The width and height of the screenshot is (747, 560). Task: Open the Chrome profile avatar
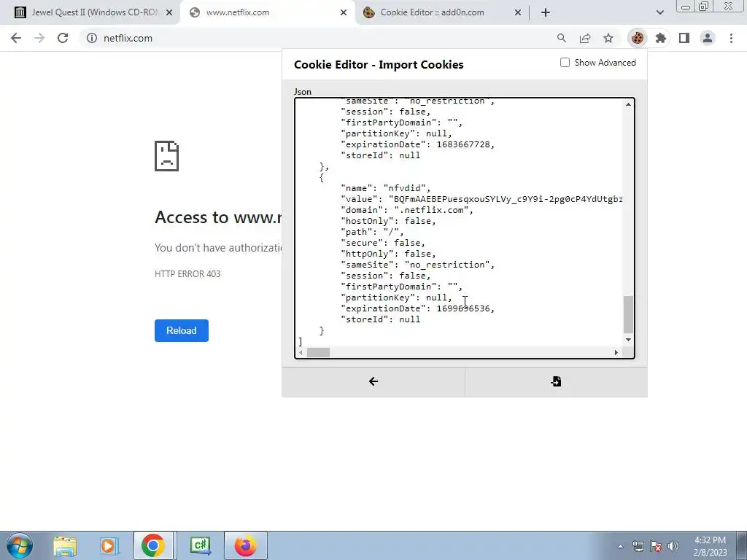(708, 38)
